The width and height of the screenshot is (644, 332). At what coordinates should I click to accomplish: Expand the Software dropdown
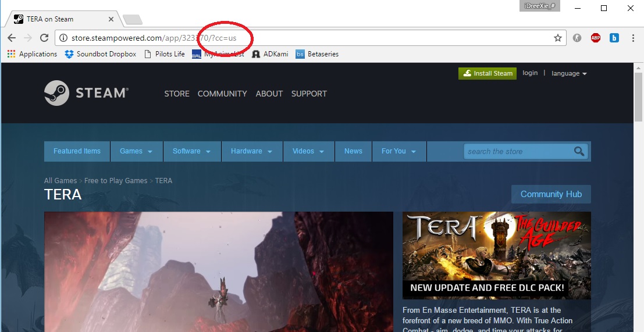click(192, 151)
